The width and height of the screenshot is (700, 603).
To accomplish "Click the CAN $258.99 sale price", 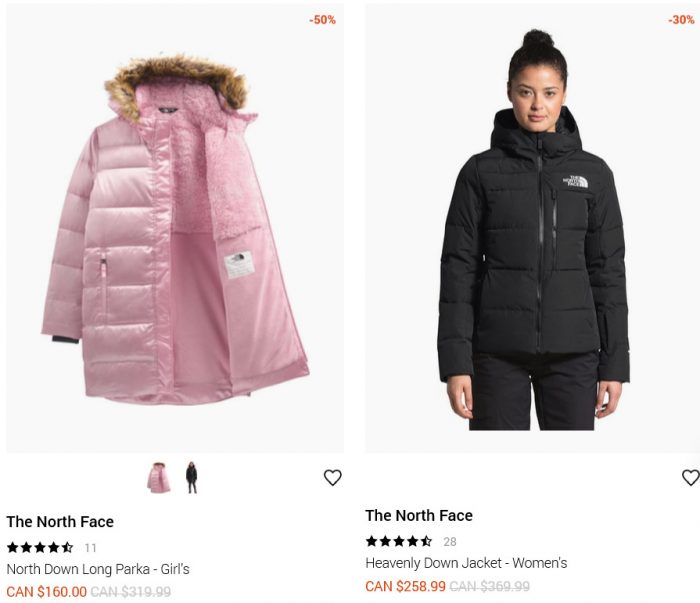I will (x=405, y=586).
